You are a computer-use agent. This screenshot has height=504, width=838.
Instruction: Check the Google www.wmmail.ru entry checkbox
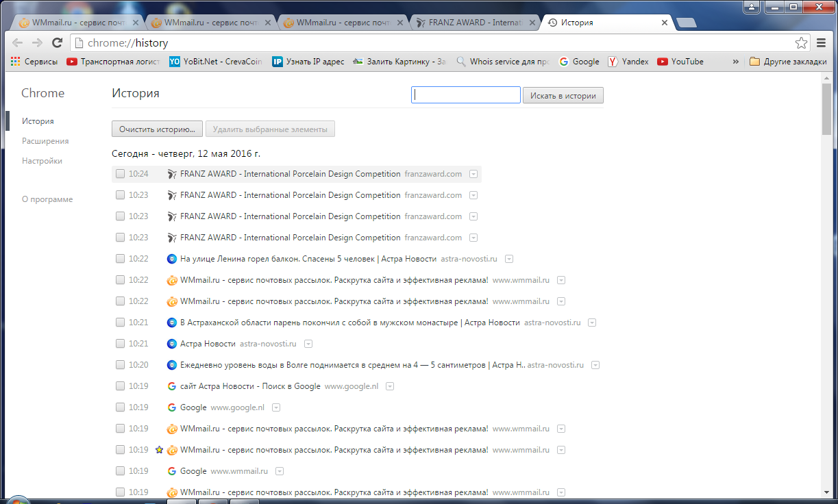coord(120,471)
